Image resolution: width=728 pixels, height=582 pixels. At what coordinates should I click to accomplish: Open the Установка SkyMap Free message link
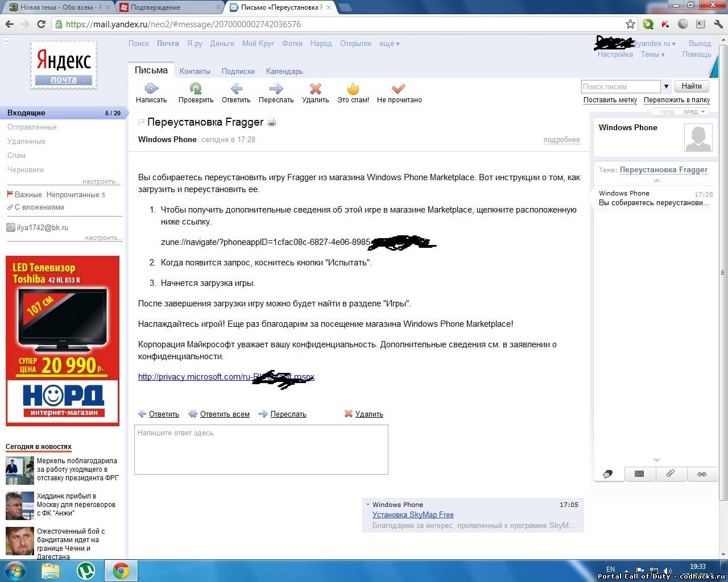click(413, 515)
